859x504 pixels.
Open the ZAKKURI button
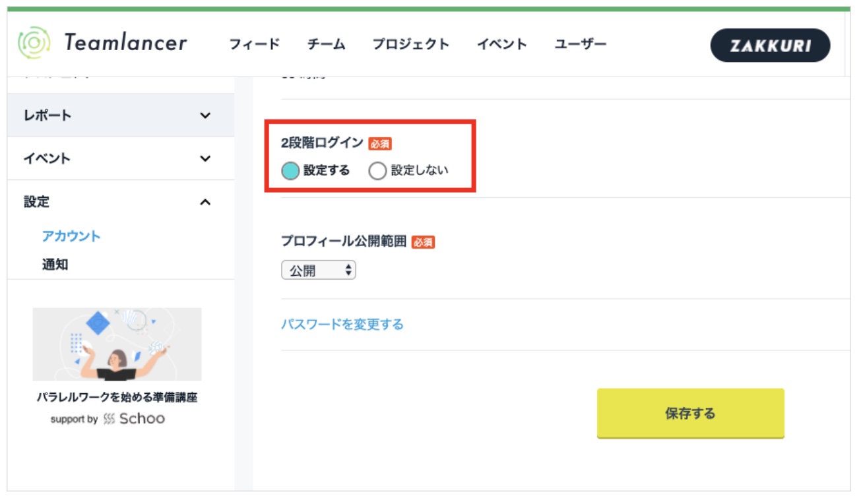tap(769, 46)
